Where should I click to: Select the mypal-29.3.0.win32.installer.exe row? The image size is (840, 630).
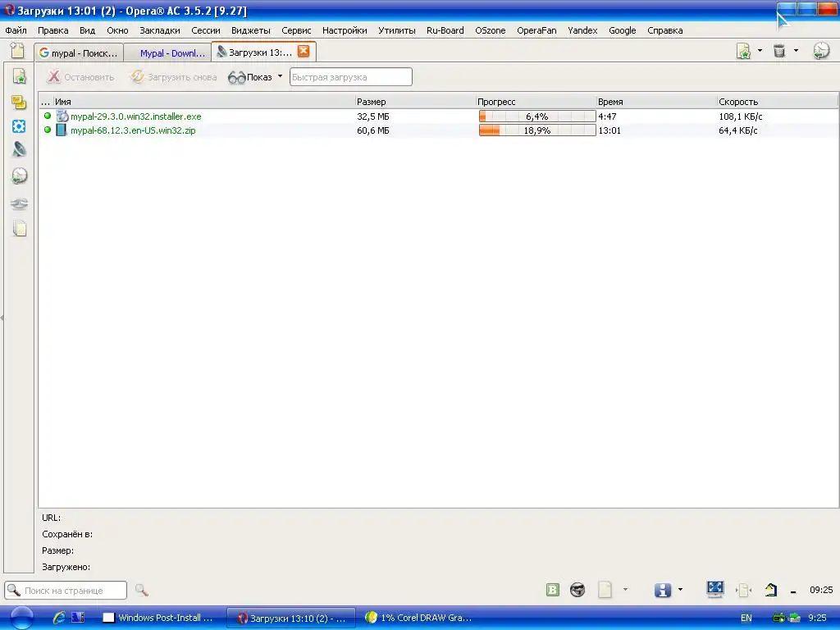coord(438,116)
